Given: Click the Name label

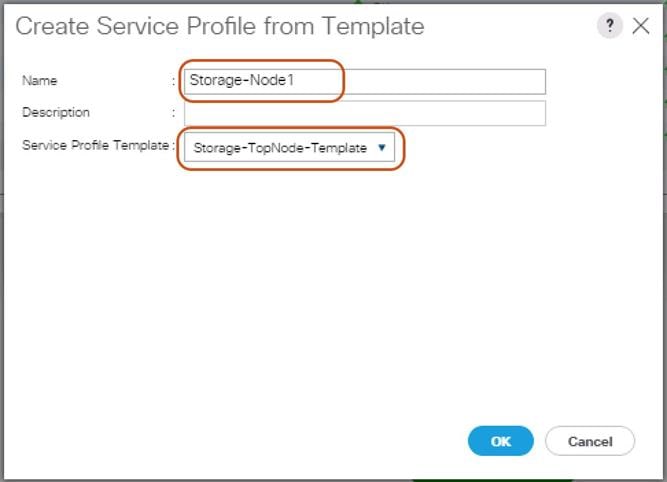Looking at the screenshot, I should coord(40,81).
